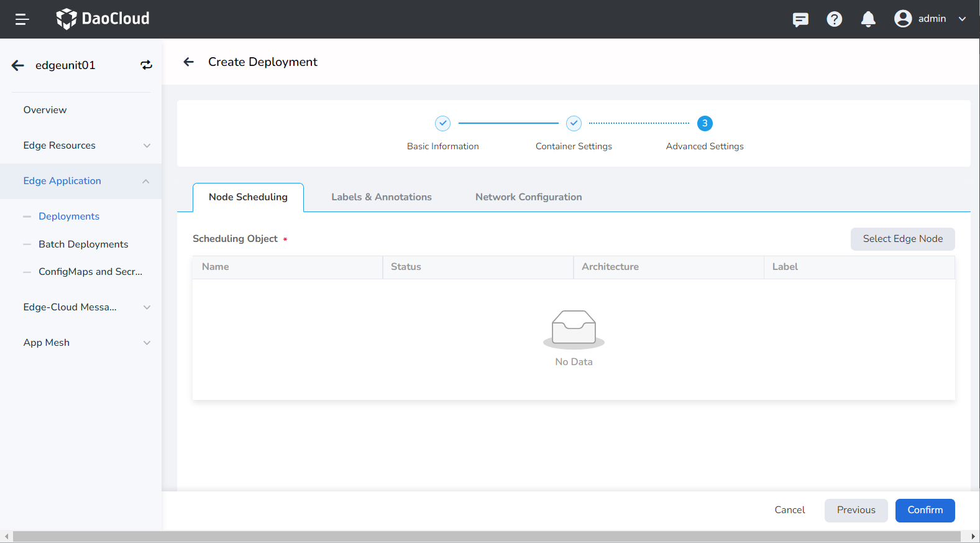
Task: Click the Container Settings step checkmark
Action: (x=574, y=123)
